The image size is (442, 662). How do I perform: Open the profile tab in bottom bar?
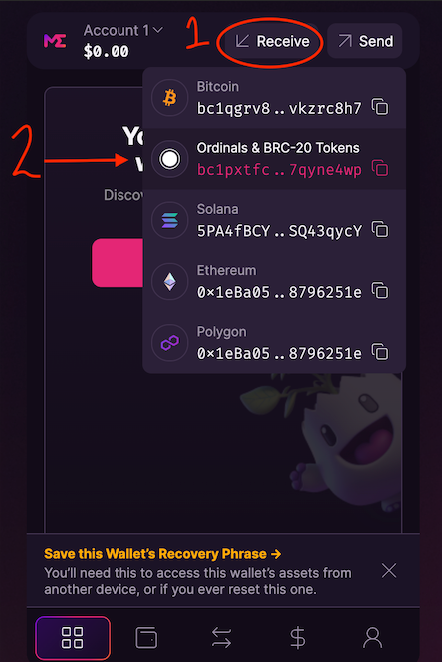click(x=372, y=638)
